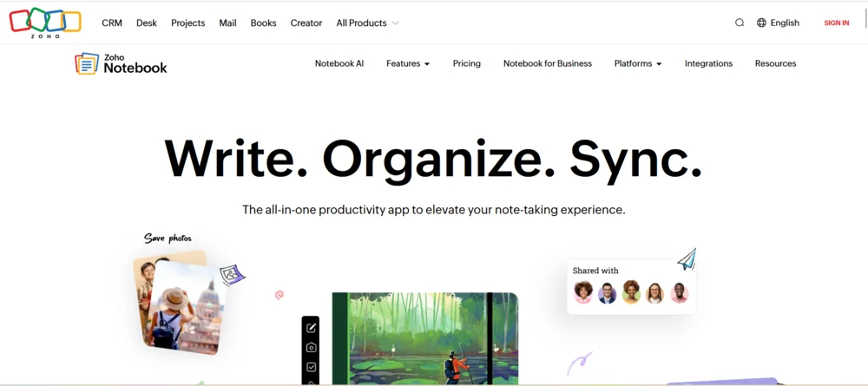Click the fifth avatar in Shared with

point(680,292)
